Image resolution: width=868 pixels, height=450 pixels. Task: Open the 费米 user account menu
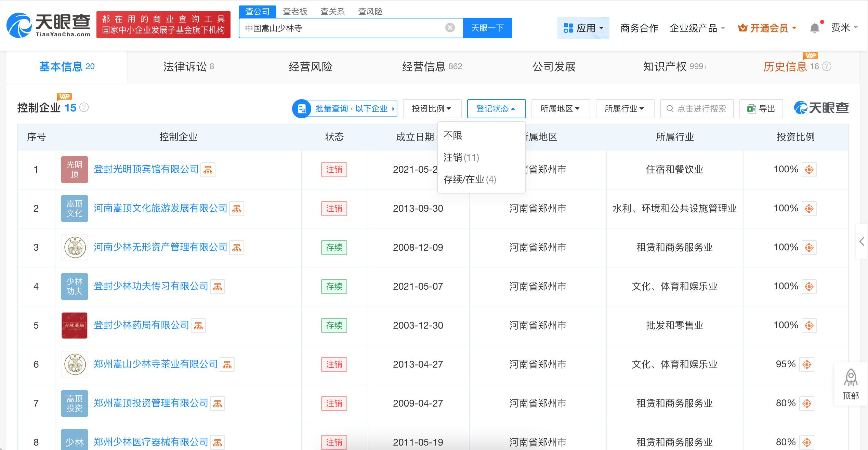coord(844,27)
